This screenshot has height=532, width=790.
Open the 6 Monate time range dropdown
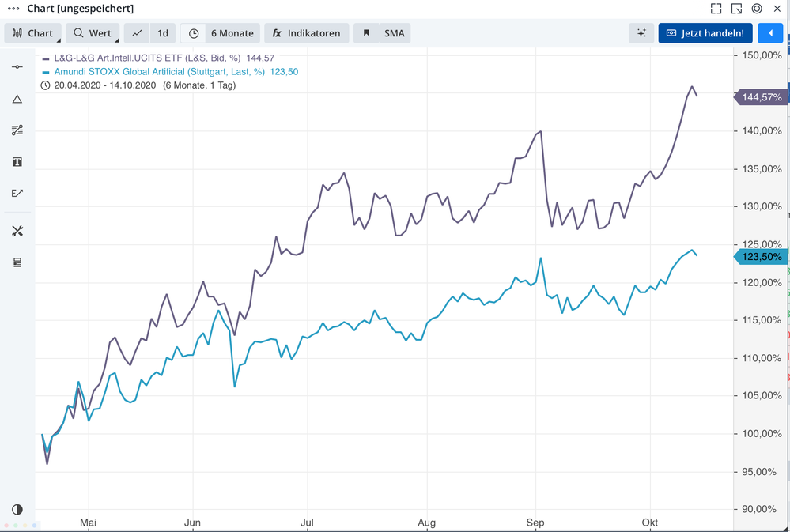[x=221, y=33]
